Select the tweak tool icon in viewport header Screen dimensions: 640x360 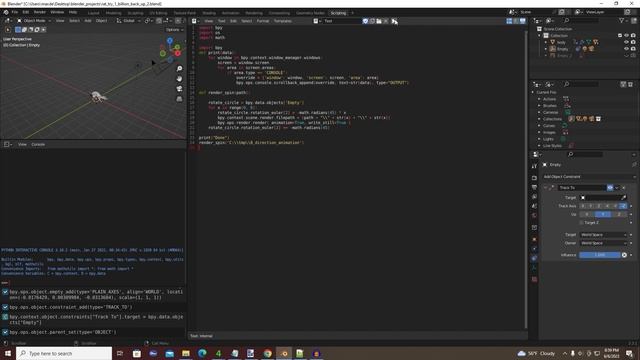pos(8,29)
